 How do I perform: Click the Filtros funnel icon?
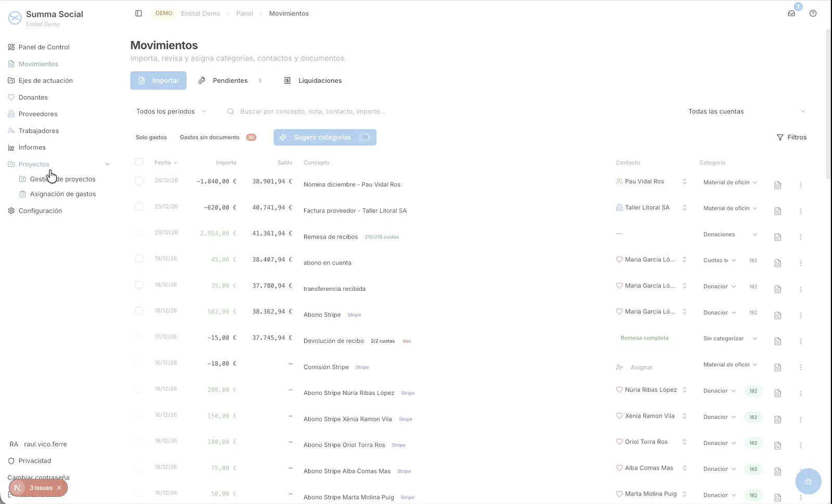pyautogui.click(x=779, y=138)
